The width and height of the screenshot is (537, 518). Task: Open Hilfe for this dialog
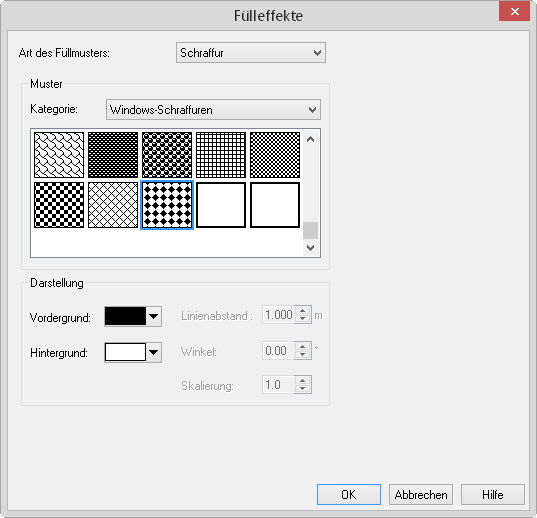(x=493, y=494)
